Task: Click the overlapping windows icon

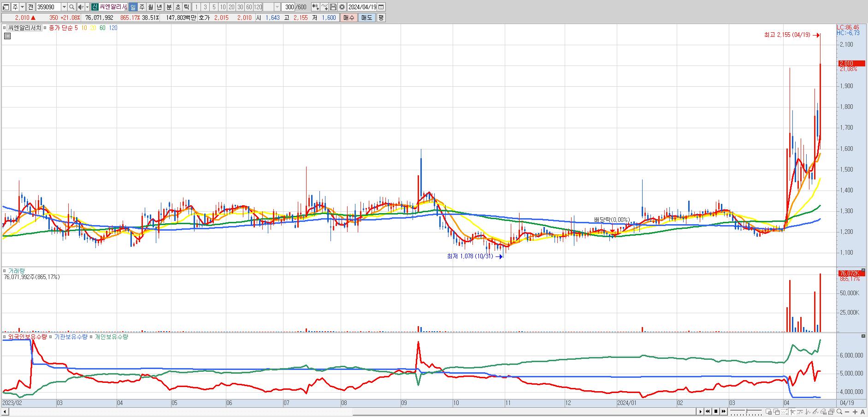Action: [776, 411]
